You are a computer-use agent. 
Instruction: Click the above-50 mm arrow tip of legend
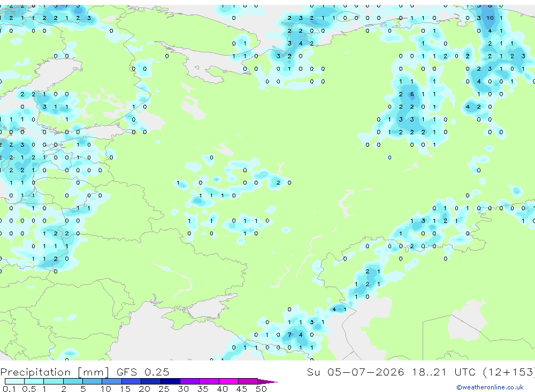tap(267, 381)
